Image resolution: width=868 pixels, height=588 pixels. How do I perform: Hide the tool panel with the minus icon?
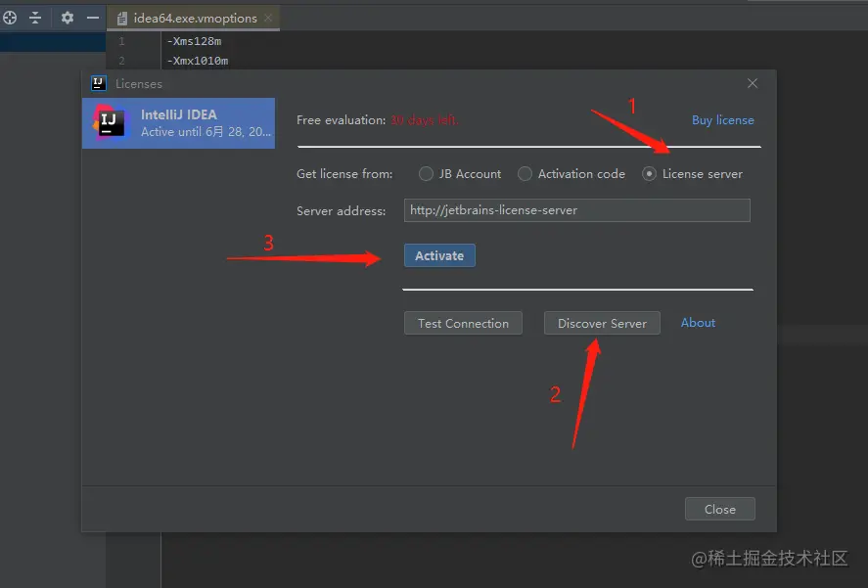[92, 18]
